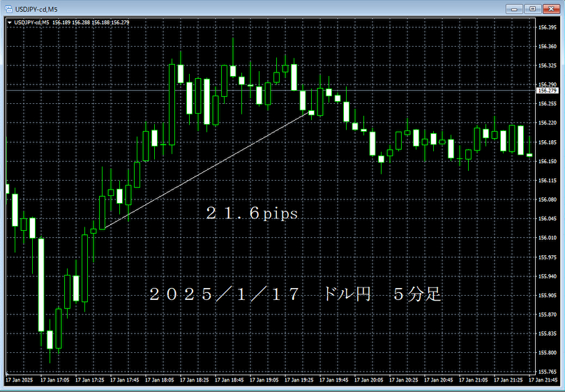Screen dimensions: 565x392
Task: Click the current price tag 156.279
Action: (548, 91)
